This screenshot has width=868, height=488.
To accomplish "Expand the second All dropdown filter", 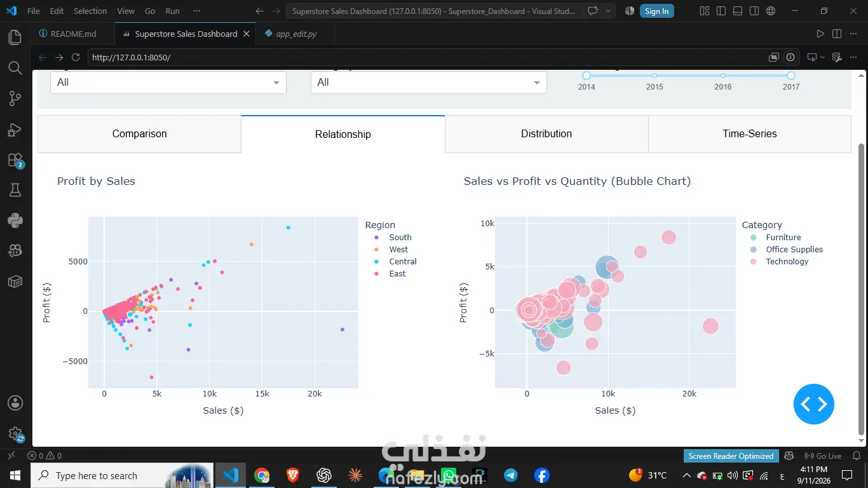I will (x=429, y=82).
